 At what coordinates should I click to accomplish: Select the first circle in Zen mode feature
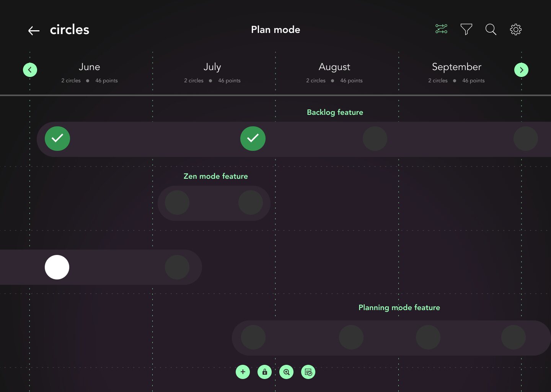click(177, 203)
